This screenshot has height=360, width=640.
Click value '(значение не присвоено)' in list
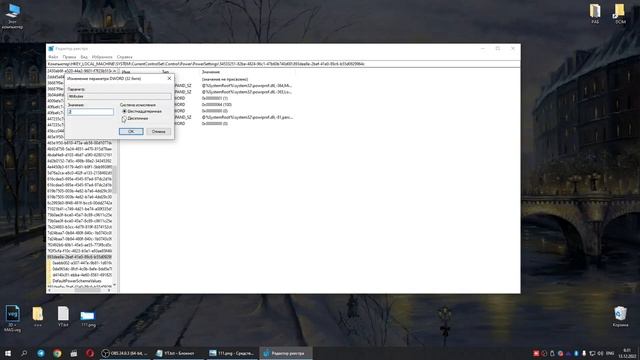(x=225, y=79)
